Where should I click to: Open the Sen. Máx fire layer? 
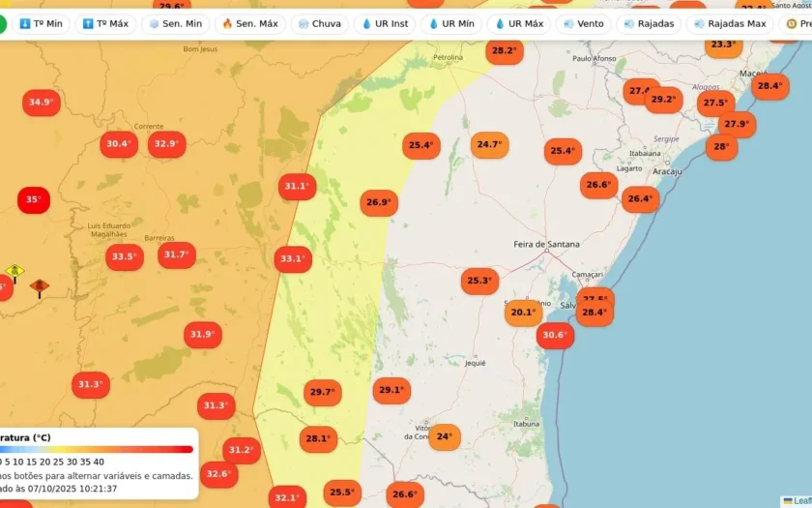(x=250, y=24)
